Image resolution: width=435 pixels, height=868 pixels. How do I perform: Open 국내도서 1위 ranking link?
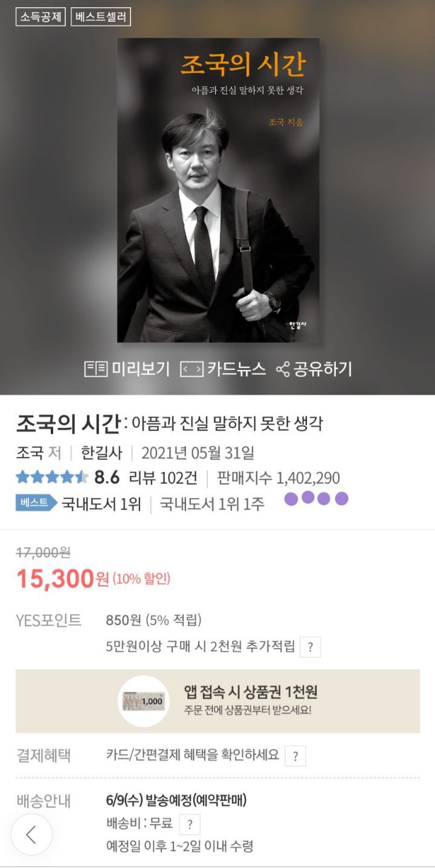(101, 504)
